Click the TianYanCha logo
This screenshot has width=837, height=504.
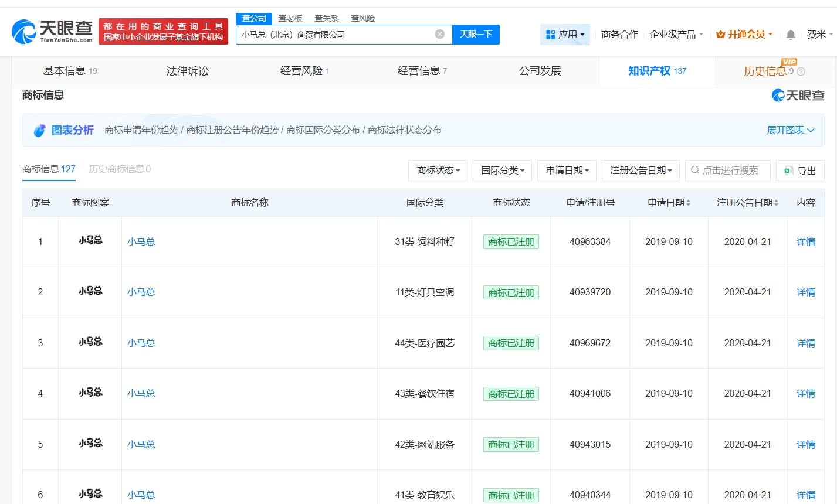(52, 31)
